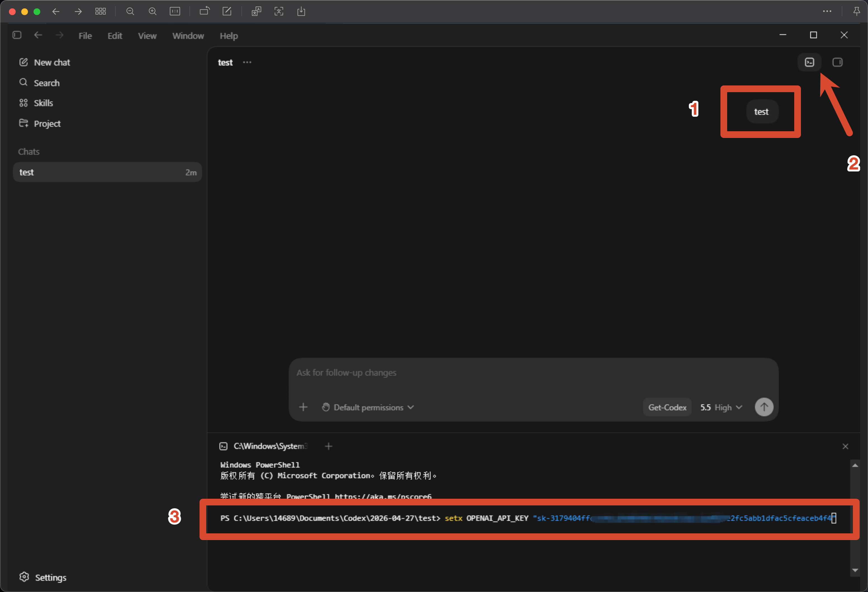Pin the viewer window with the pin icon

tap(857, 11)
